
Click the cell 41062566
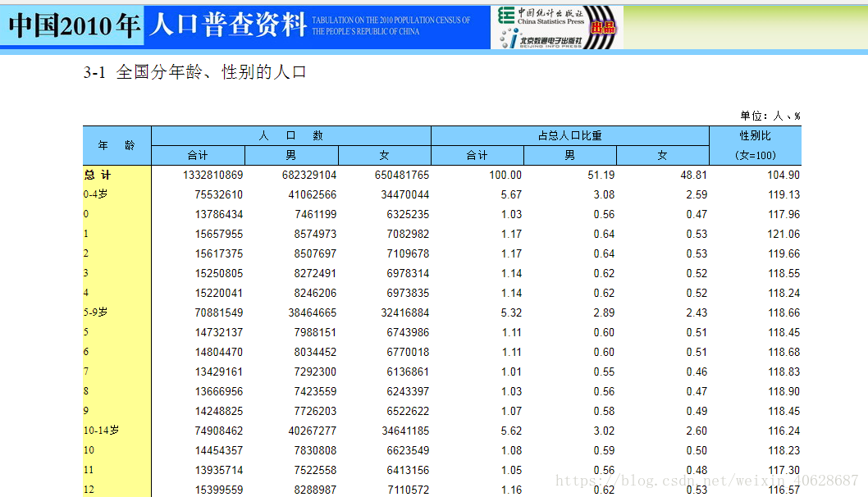coord(313,195)
